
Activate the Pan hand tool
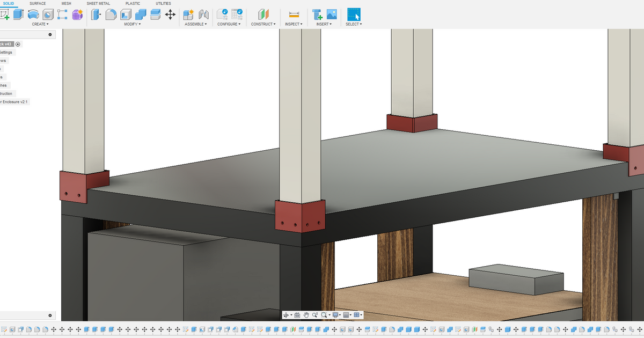pyautogui.click(x=306, y=315)
